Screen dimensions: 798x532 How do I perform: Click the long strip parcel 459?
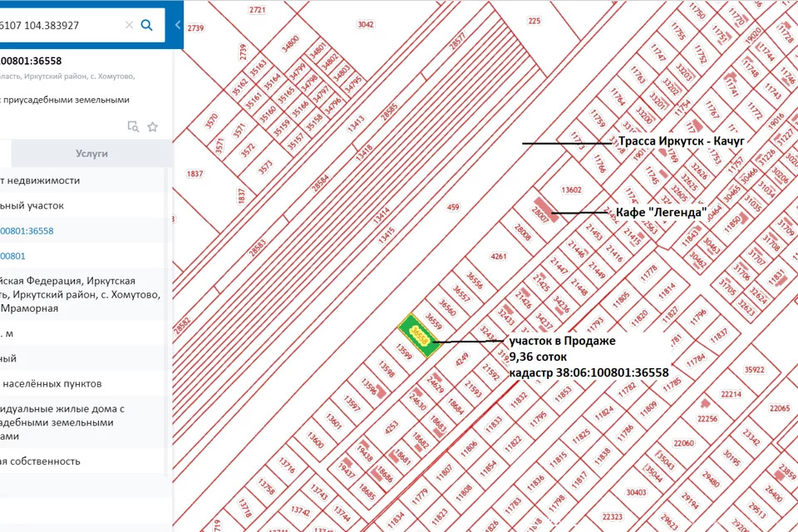[x=453, y=207]
